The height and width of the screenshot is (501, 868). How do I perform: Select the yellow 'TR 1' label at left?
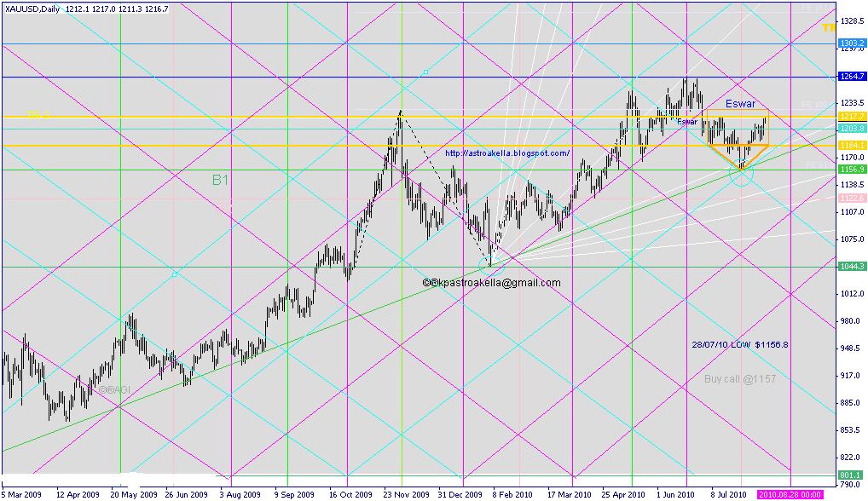pyautogui.click(x=38, y=115)
